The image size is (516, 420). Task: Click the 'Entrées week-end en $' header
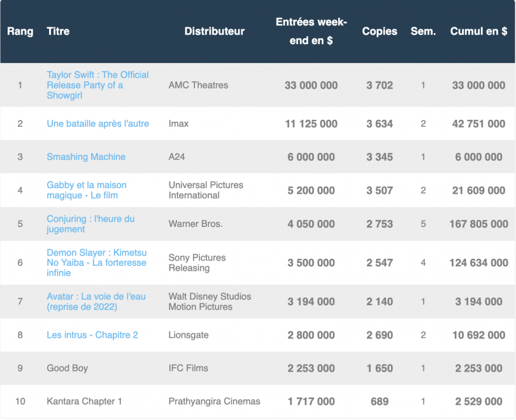[311, 31]
